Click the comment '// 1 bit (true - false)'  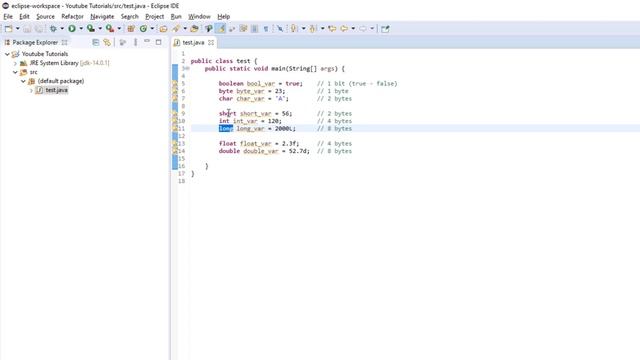(x=357, y=84)
